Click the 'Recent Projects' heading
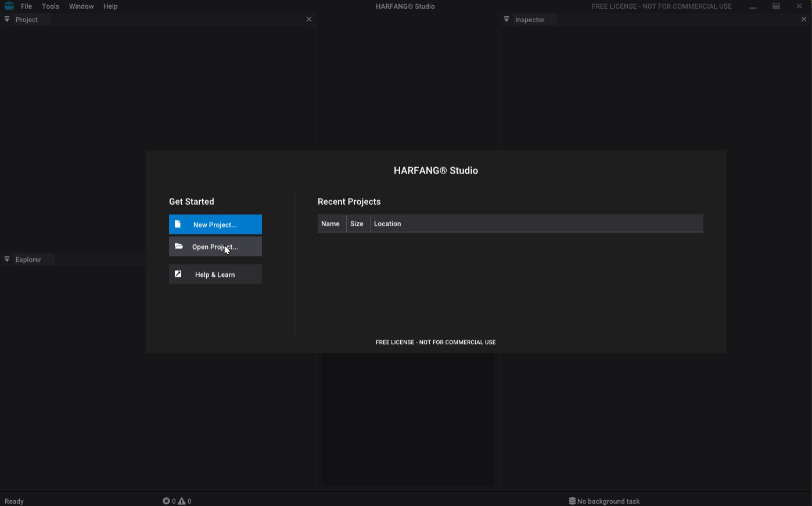The width and height of the screenshot is (812, 506). [x=349, y=202]
